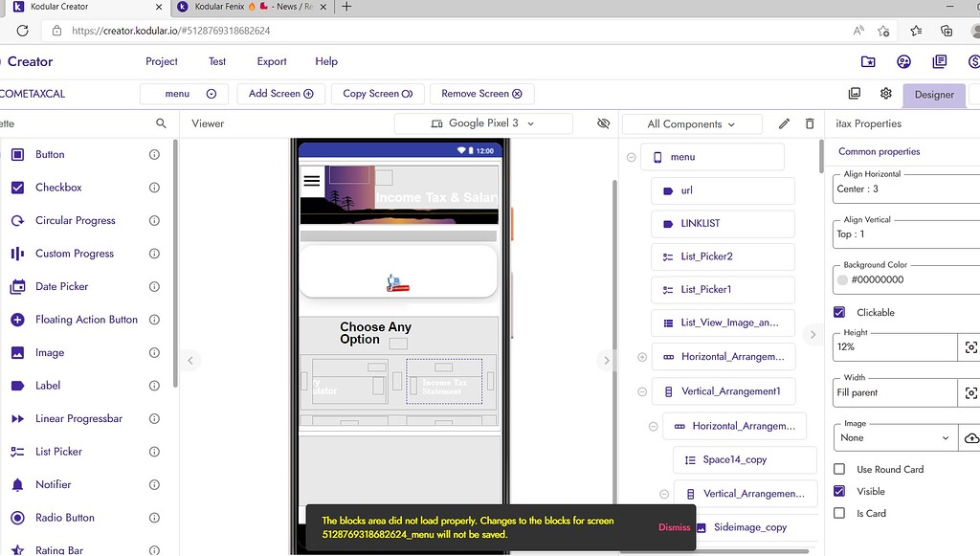Click the Add Screen button

click(x=280, y=94)
